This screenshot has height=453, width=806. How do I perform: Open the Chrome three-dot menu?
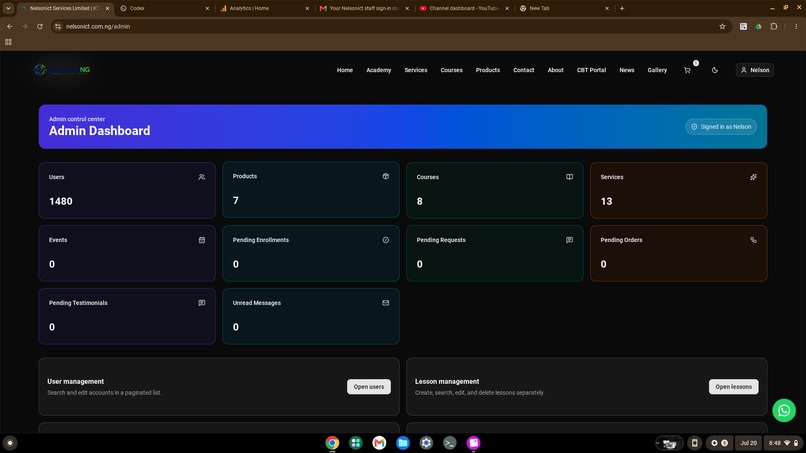coord(796,26)
